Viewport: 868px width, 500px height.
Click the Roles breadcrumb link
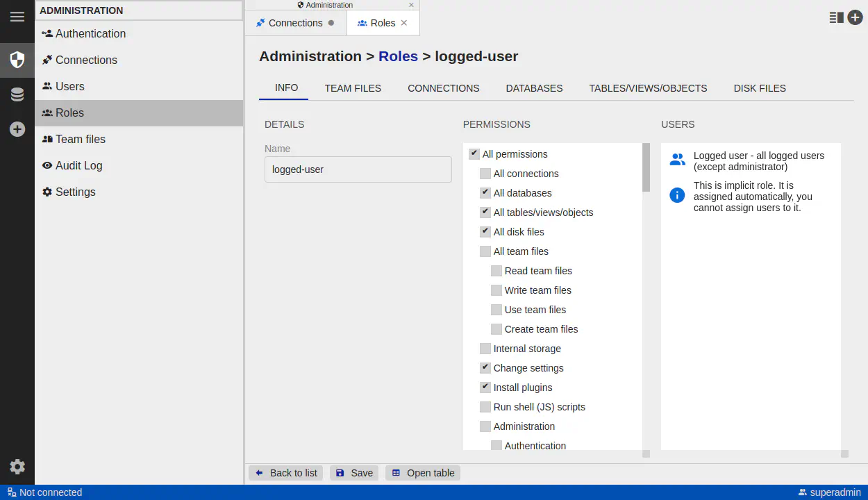pos(398,56)
